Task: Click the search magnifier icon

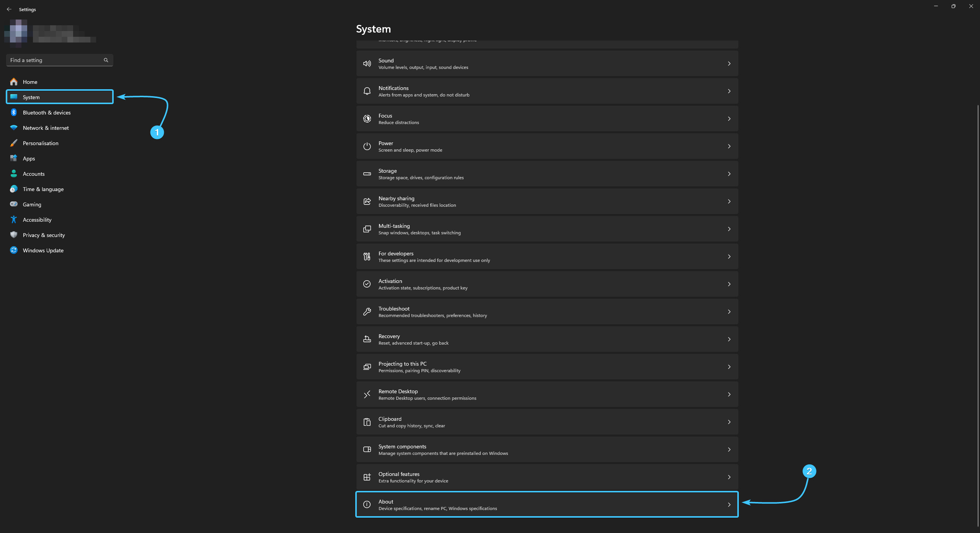Action: (106, 60)
